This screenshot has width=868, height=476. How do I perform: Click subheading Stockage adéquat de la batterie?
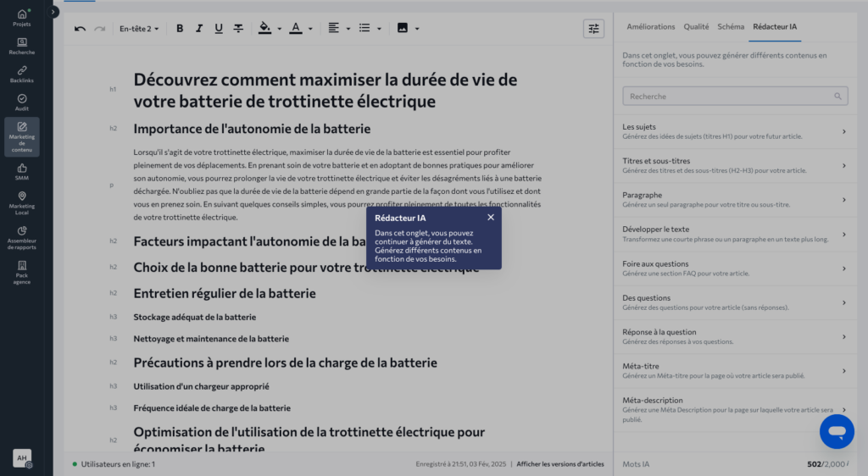194,318
